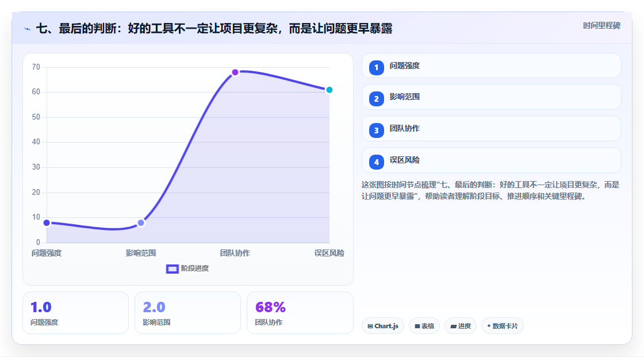
Task: Click the icon inside the Chart.js tag
Action: coord(370,326)
